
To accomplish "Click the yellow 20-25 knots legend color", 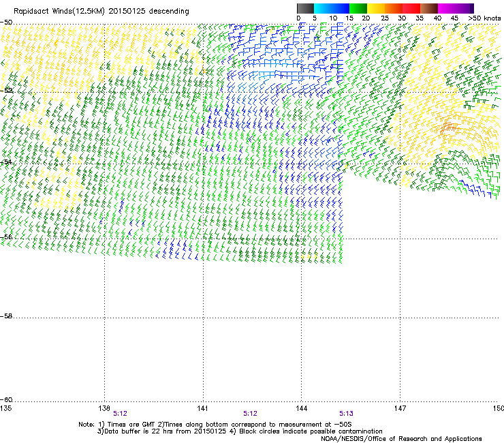I will click(376, 8).
